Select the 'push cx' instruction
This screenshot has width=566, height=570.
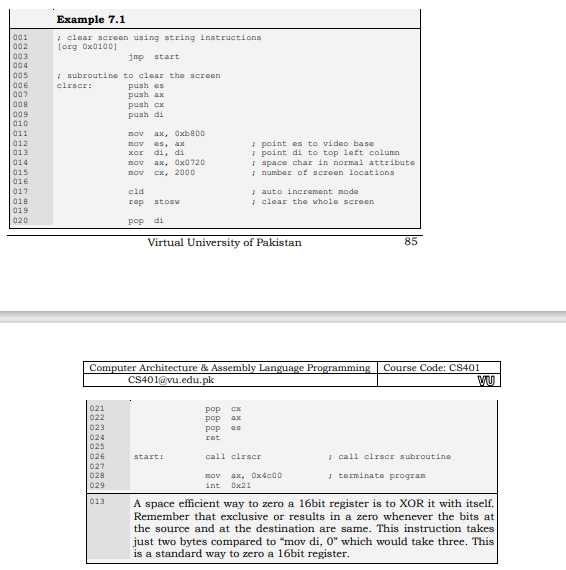tap(146, 105)
